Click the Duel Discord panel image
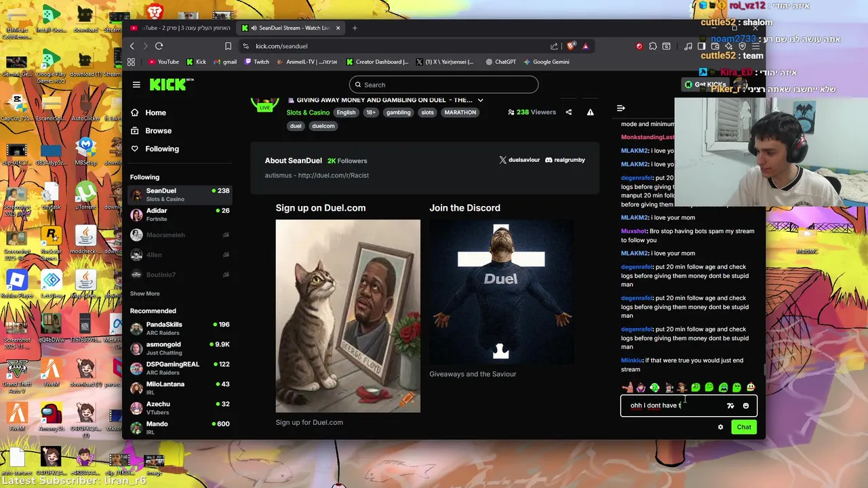The width and height of the screenshot is (868, 488). pyautogui.click(x=501, y=292)
